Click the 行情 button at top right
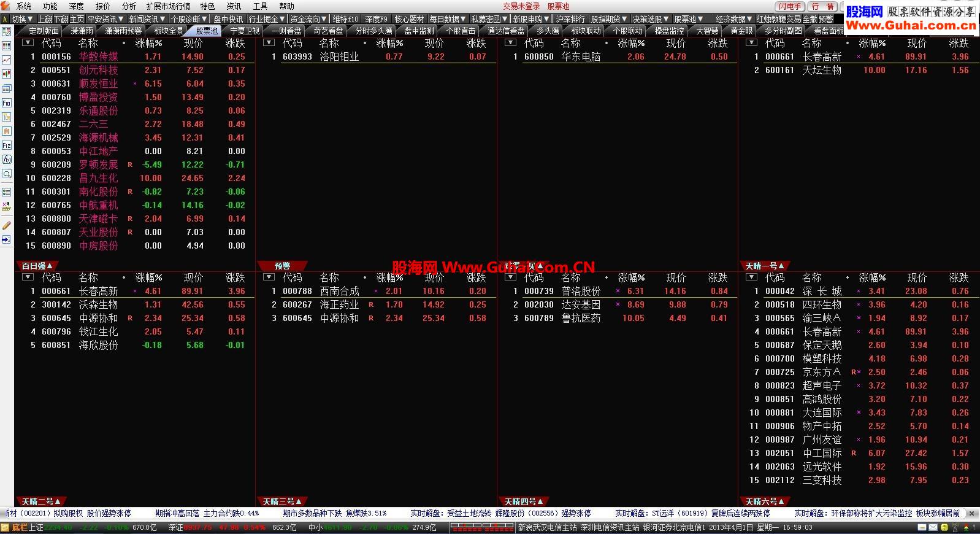Screen dimensions: 980x534 [x=822, y=6]
